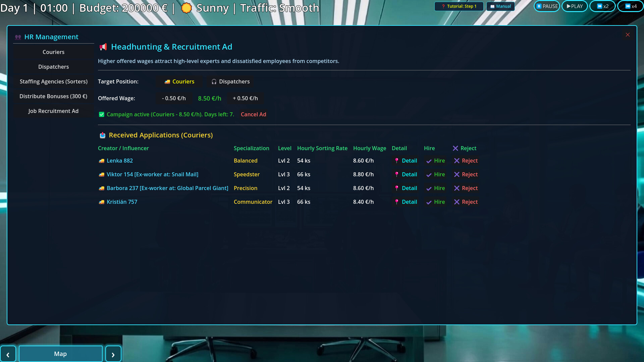Go to the next screen with the right arrow
Screen dimensions: 644x362
(113, 354)
